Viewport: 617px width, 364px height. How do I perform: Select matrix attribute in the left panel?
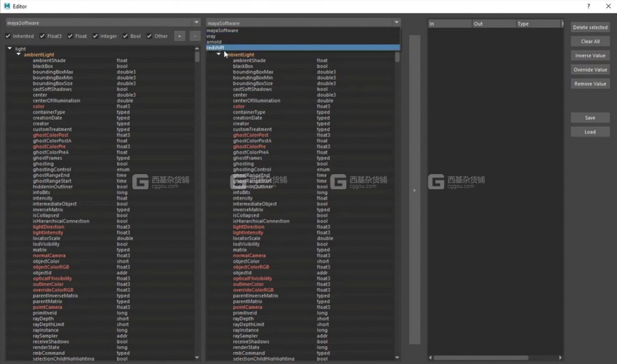pyautogui.click(x=40, y=250)
